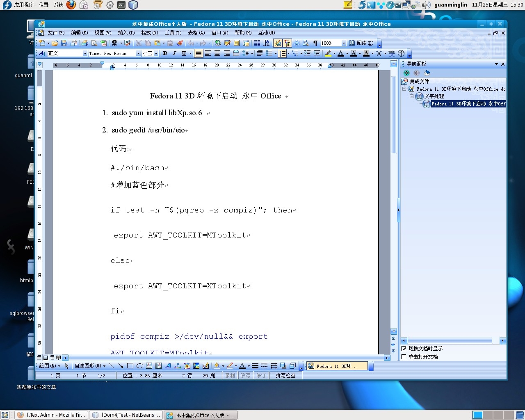The width and height of the screenshot is (525, 420).
Task: Toggle the document structure tree icon
Action: point(287,43)
